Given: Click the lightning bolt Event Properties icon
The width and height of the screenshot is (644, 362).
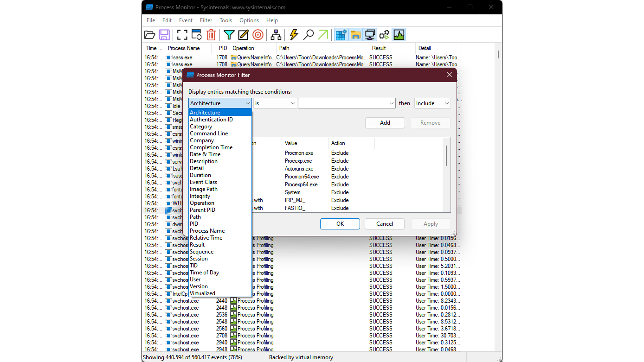Looking at the screenshot, I should click(x=294, y=35).
